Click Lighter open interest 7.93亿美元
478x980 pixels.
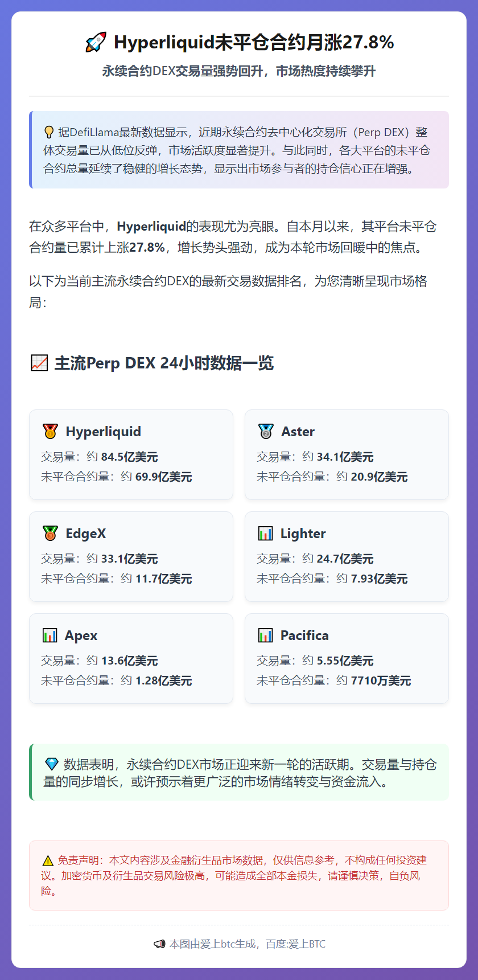tap(380, 579)
